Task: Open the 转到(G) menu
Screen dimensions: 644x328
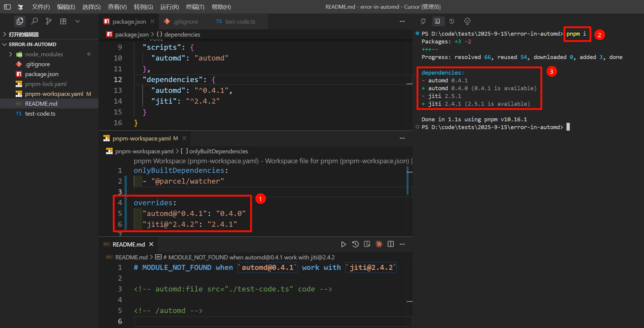Action: (x=143, y=7)
